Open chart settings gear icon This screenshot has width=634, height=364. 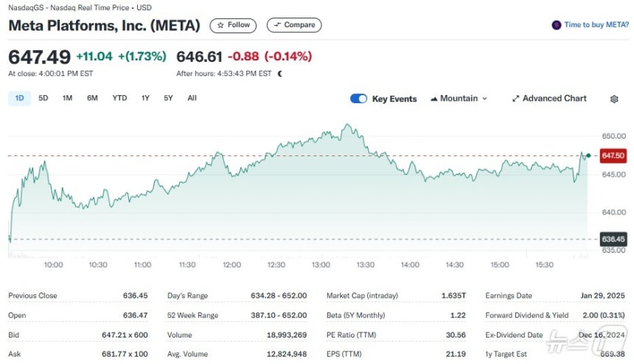[614, 99]
